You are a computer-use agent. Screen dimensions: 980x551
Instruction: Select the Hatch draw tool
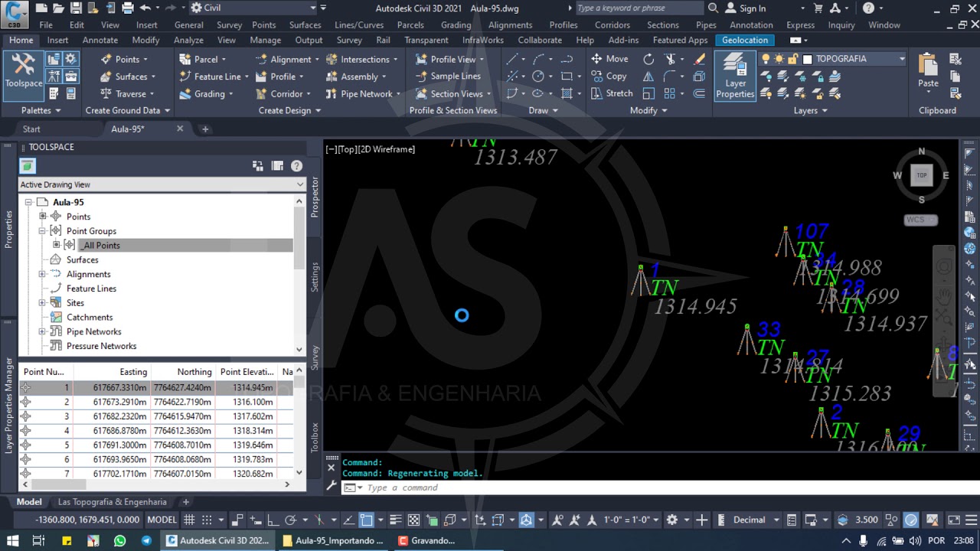tap(567, 93)
